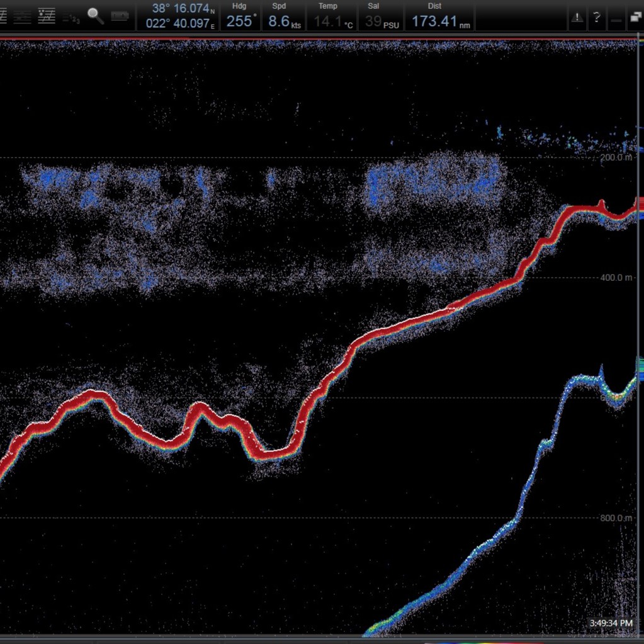Screen dimensions: 644x644
Task: Click the magnifying glass zoom icon
Action: [x=96, y=16]
